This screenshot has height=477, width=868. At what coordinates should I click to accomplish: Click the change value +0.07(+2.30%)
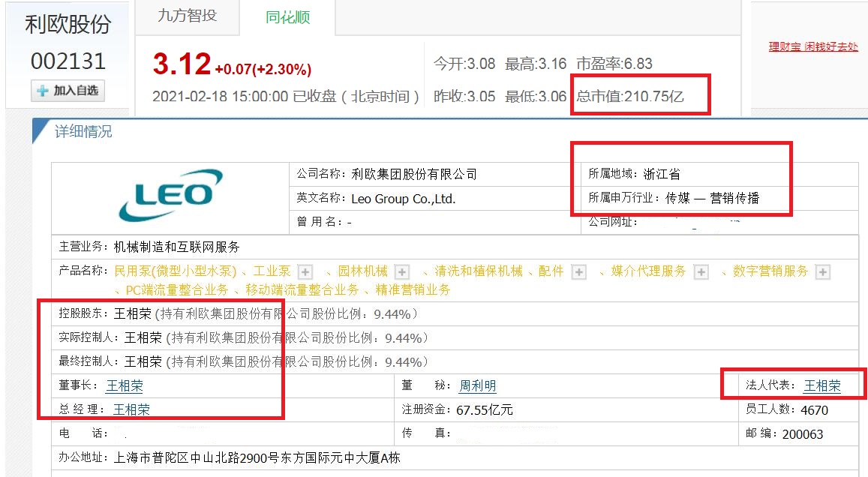(263, 69)
